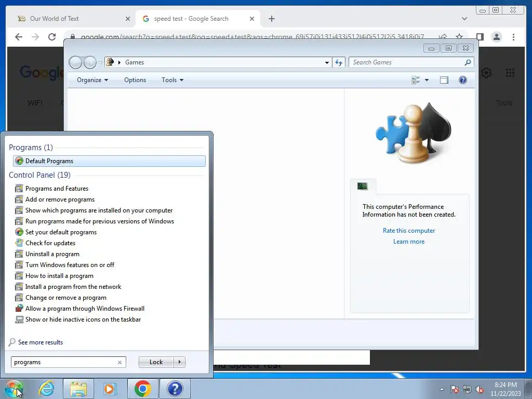Select Change or remove a program
The image size is (532, 399).
point(66,298)
